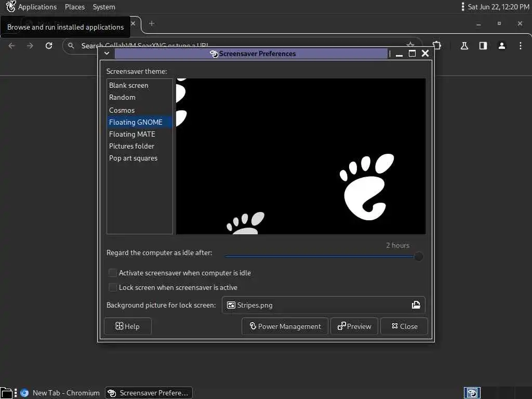Open window menu arrow in Screensaver title bar
532x399 pixels.
click(107, 54)
